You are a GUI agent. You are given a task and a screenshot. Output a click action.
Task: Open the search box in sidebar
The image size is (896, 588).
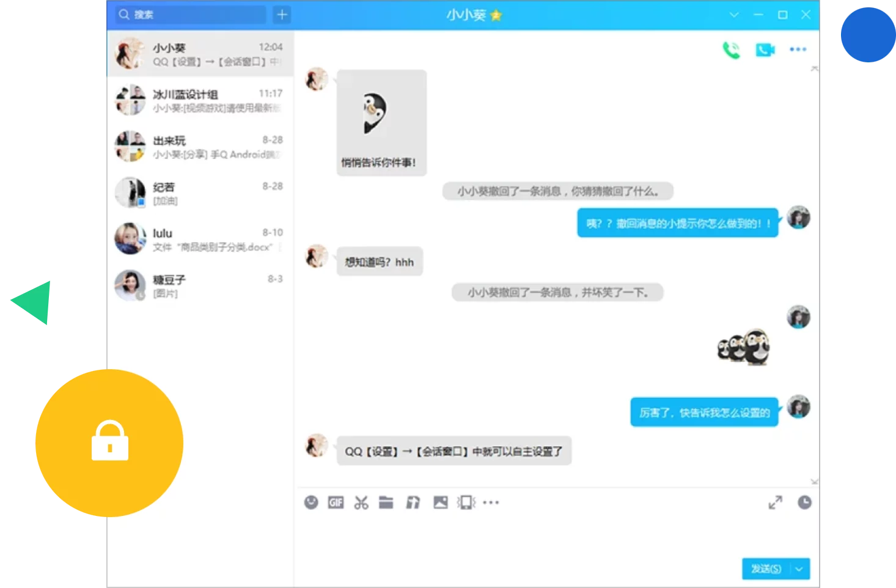point(189,13)
